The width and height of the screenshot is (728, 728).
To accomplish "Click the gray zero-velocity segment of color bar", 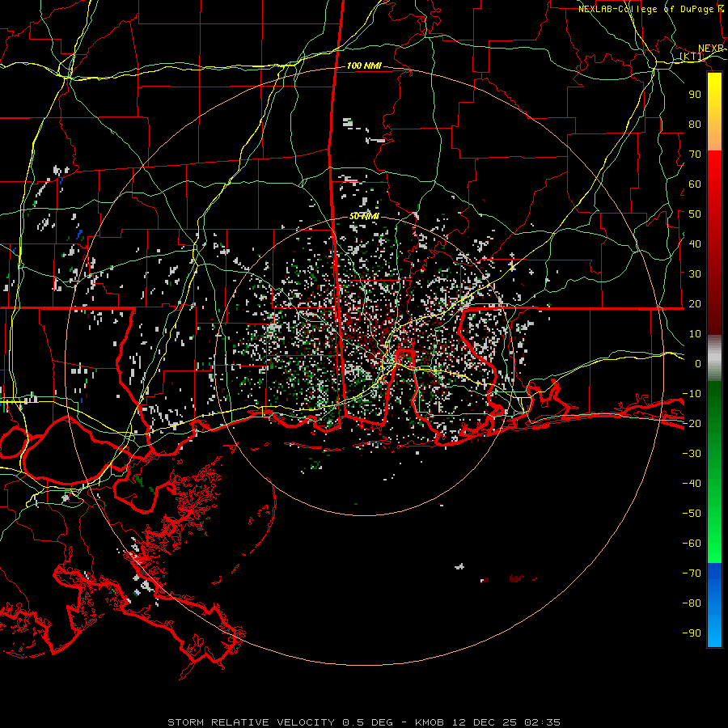I will [714, 358].
